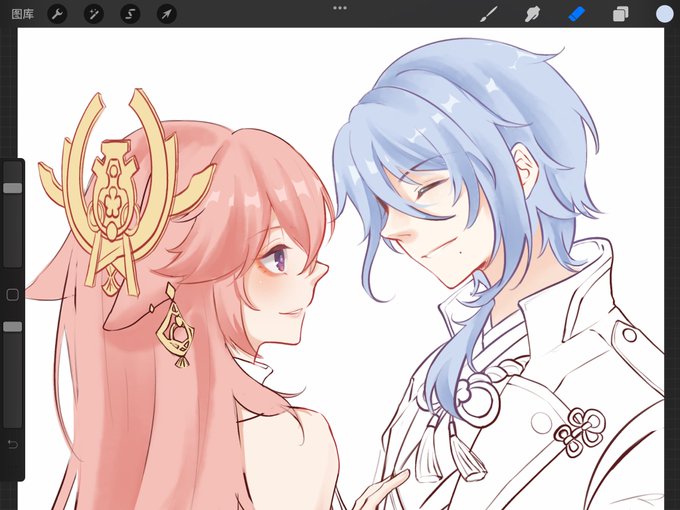Tap the square modifier button in sidebar
The image size is (680, 510).
(13, 295)
